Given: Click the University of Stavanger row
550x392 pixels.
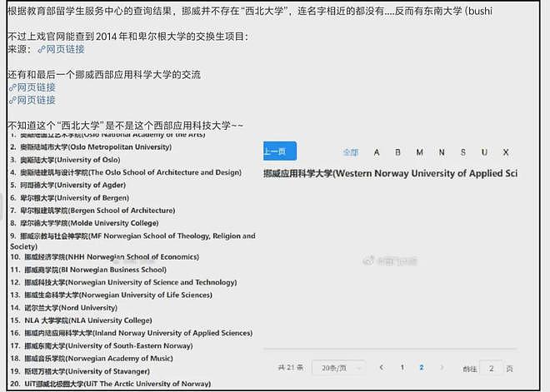Looking at the screenshot, I should click(x=80, y=371).
